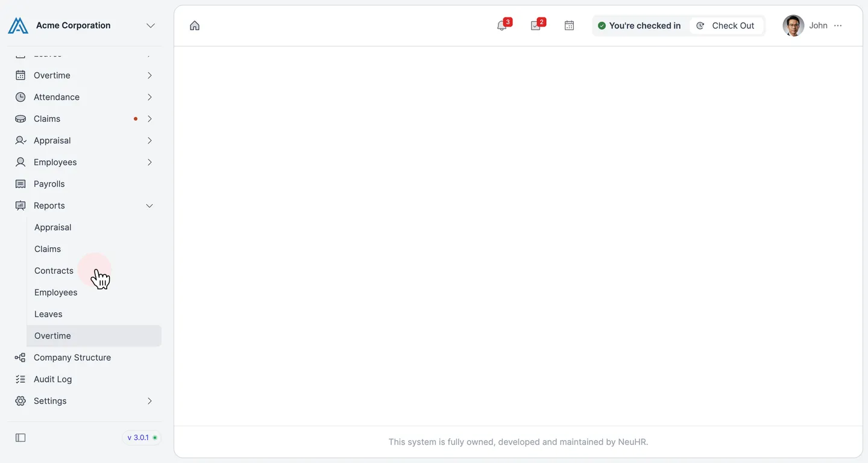Open the Appraisal report submenu item
The image size is (868, 463).
click(94, 227)
